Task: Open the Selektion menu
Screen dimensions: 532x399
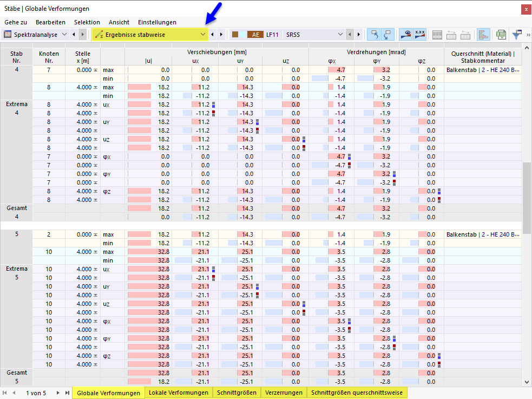Action: coord(87,22)
